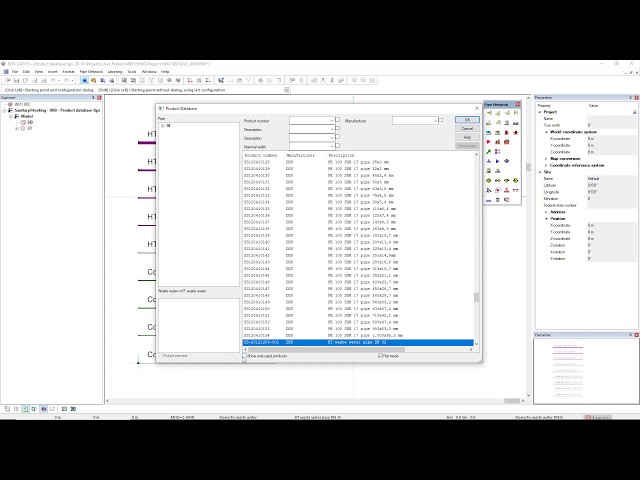
Task: Expand the 3D node in Explorer
Action: [x=17, y=128]
